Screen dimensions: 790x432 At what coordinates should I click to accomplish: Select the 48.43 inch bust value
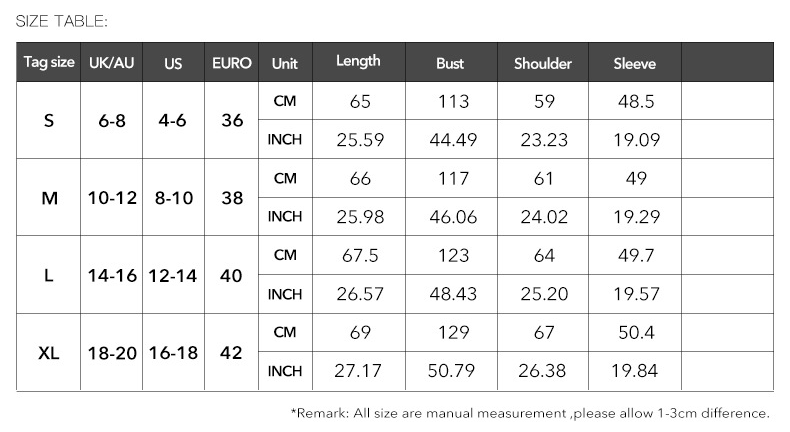[x=453, y=294]
